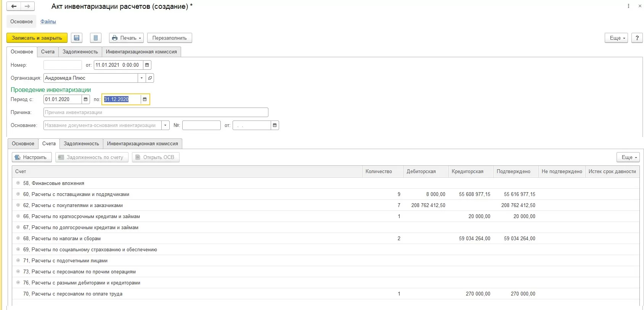This screenshot has width=644, height=310.
Task: Focus the Номер input field
Action: (x=63, y=65)
